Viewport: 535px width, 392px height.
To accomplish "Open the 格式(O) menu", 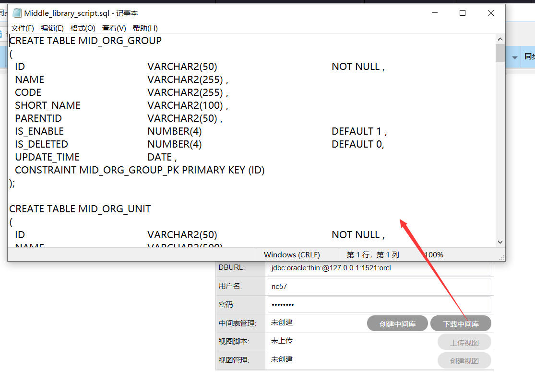I will (83, 28).
